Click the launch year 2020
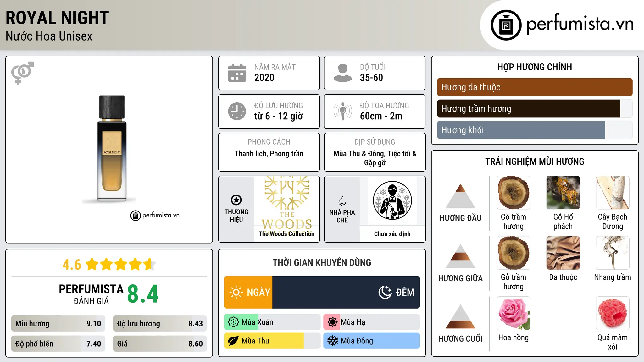644x362 pixels. coord(264,78)
